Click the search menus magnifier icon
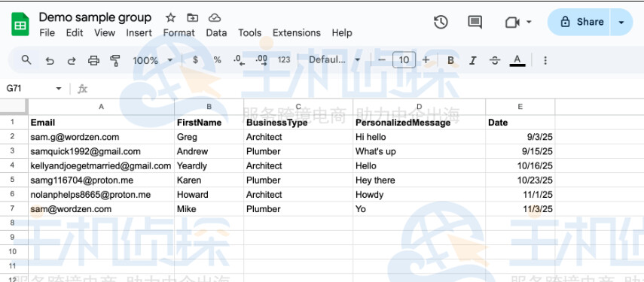 click(x=26, y=60)
